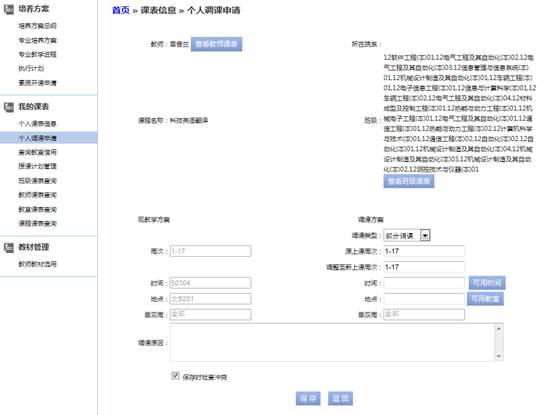The image size is (554, 415).
Task: Click the empty 时间 field in 调课方案
Action: (424, 283)
